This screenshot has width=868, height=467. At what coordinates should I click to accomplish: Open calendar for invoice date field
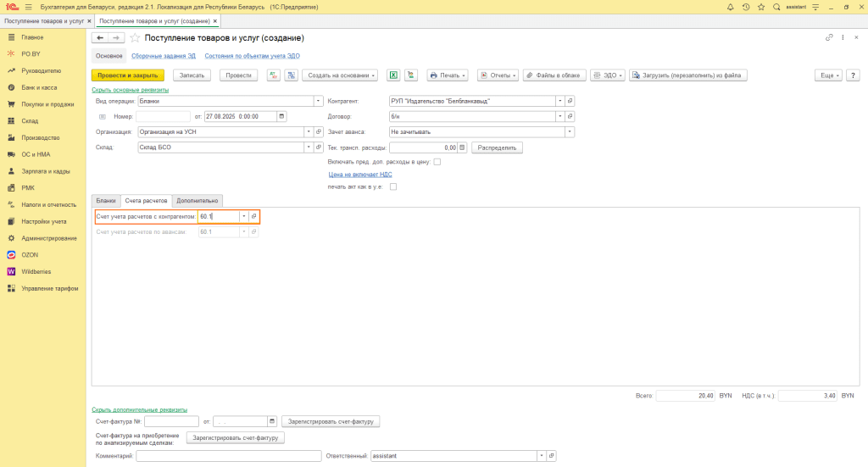tap(272, 421)
